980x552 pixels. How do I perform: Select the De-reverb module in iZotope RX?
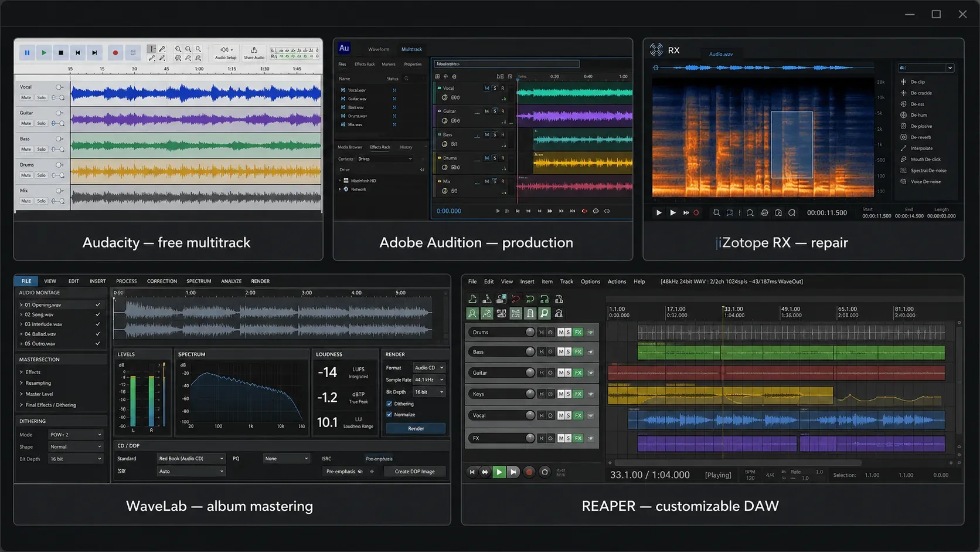(920, 137)
